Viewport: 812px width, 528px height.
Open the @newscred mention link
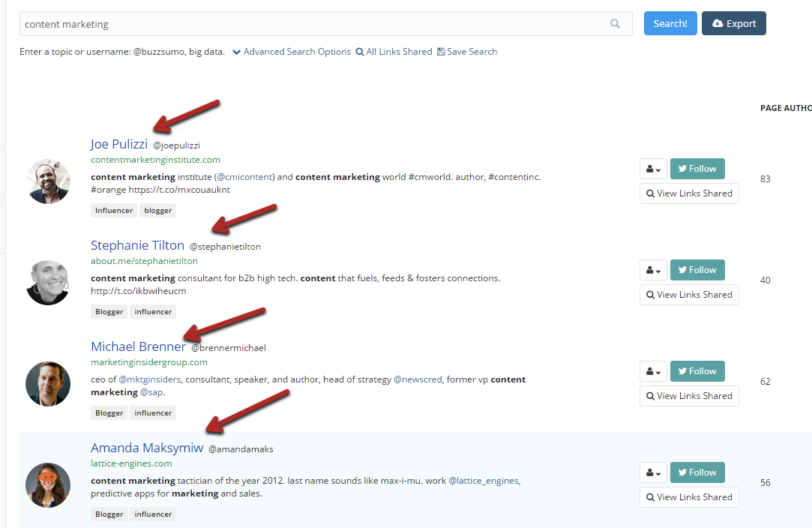(x=418, y=379)
